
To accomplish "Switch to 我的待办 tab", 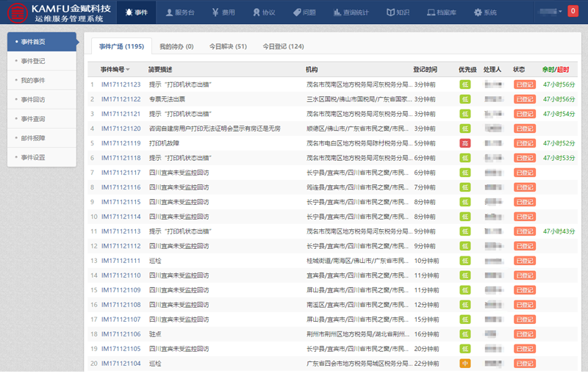I will pos(176,47).
